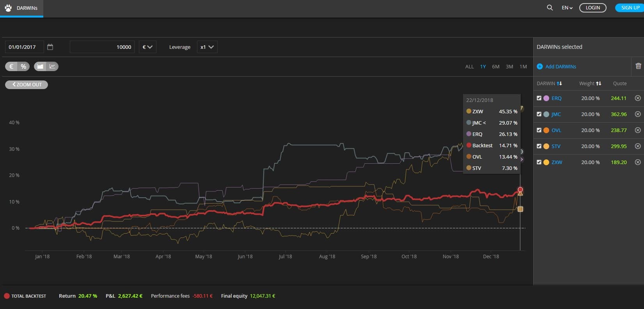Viewport: 644px width, 309px height.
Task: Click the trash icon to clear DARWINs
Action: (638, 66)
